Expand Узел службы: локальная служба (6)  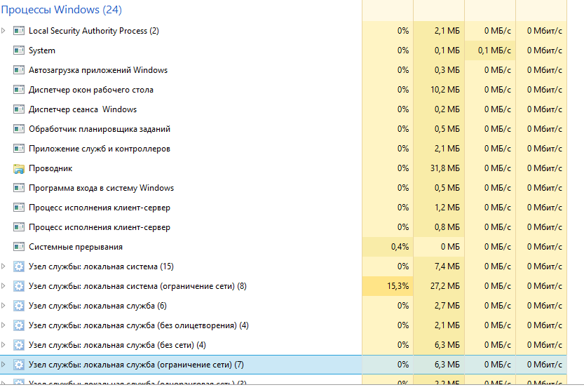[x=4, y=306]
